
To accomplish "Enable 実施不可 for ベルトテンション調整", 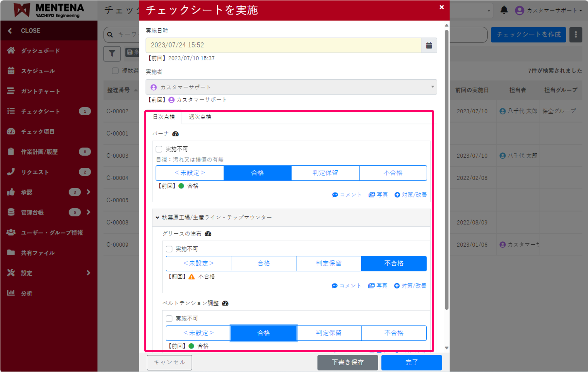I will coord(169,318).
